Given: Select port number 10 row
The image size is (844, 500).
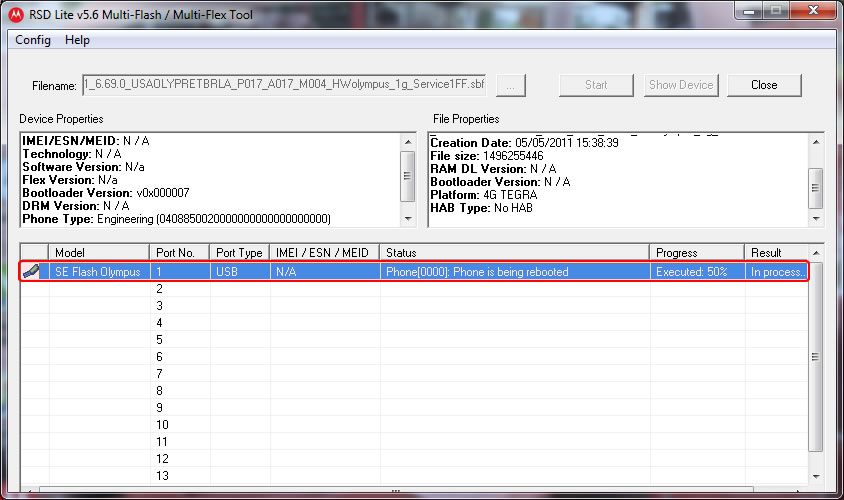Looking at the screenshot, I should [x=414, y=425].
